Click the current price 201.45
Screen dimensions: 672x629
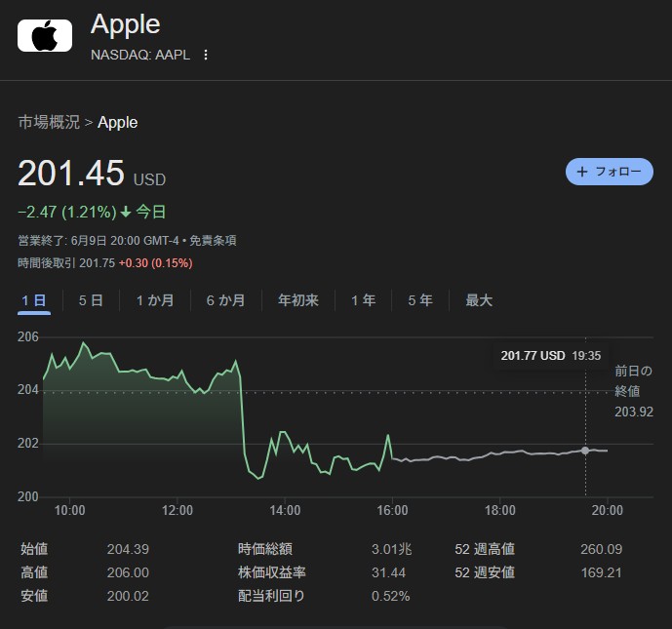click(x=71, y=174)
